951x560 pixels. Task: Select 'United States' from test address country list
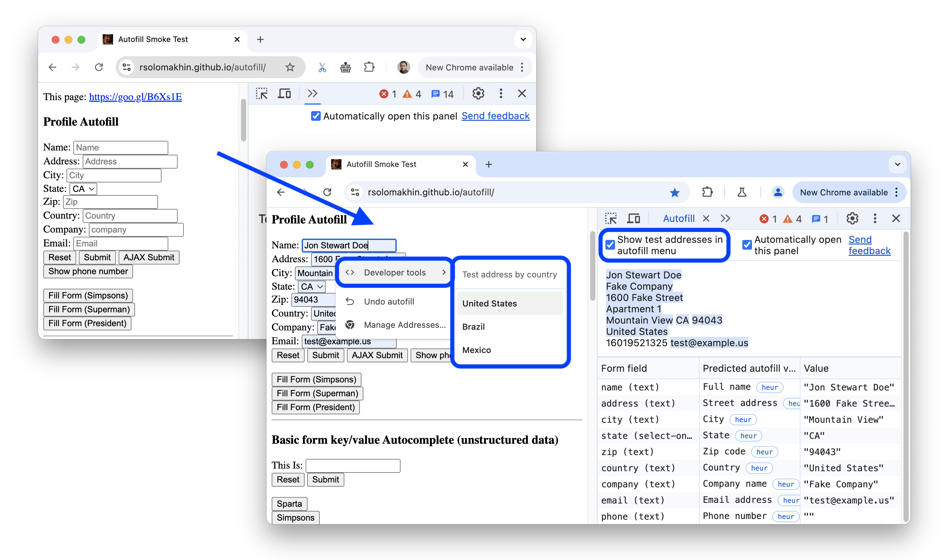[489, 303]
